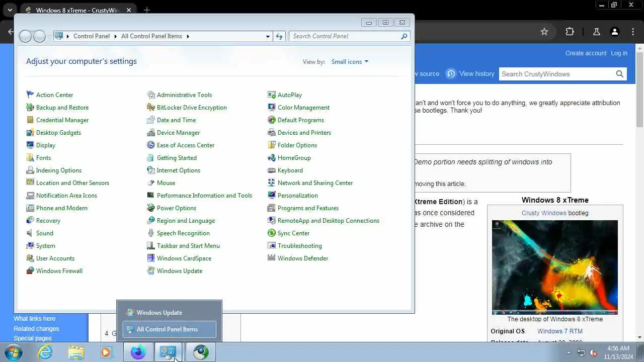
Task: Open the Ease of Access Center icon
Action: pyautogui.click(x=151, y=145)
